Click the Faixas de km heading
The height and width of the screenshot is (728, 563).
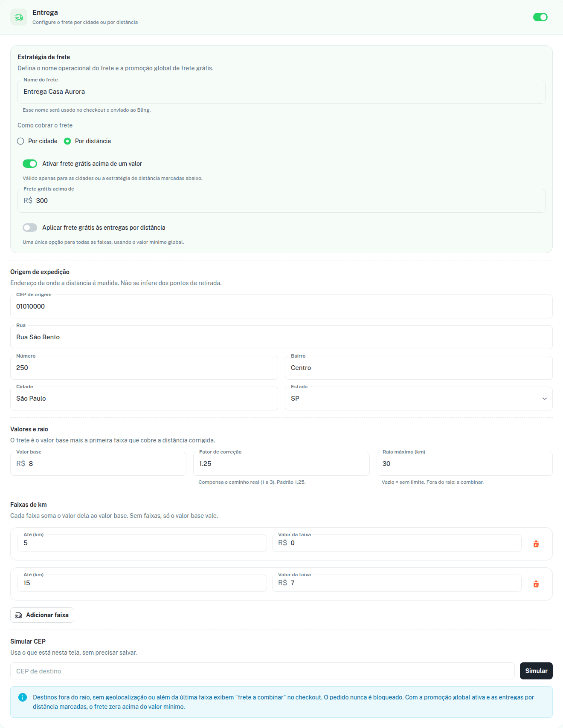tap(29, 505)
